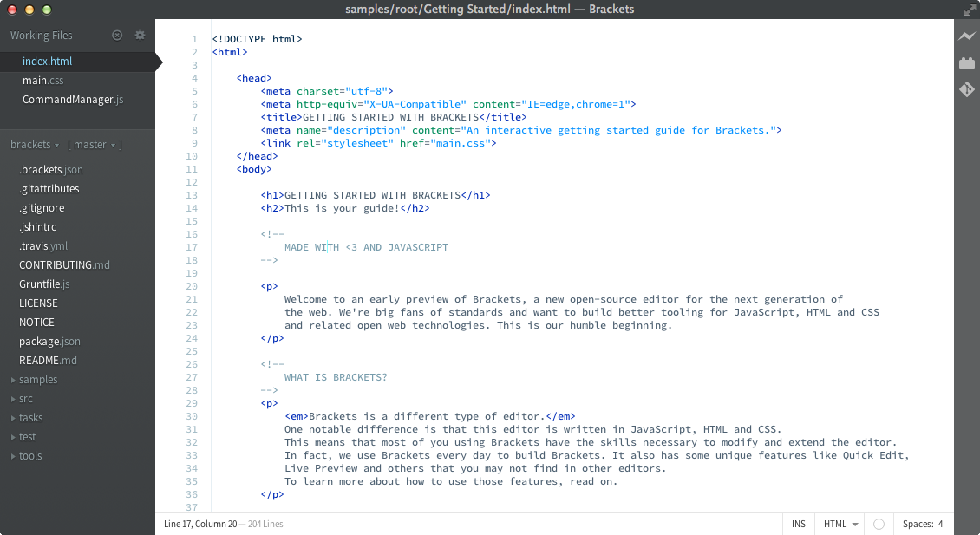Screen dimensions: 980x535
Task: Click the title tag text line
Action: 394,117
